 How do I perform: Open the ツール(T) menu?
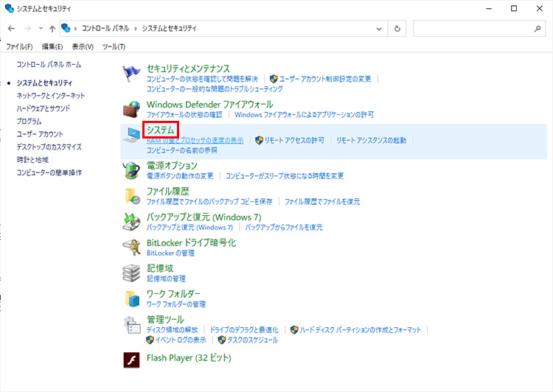point(114,46)
